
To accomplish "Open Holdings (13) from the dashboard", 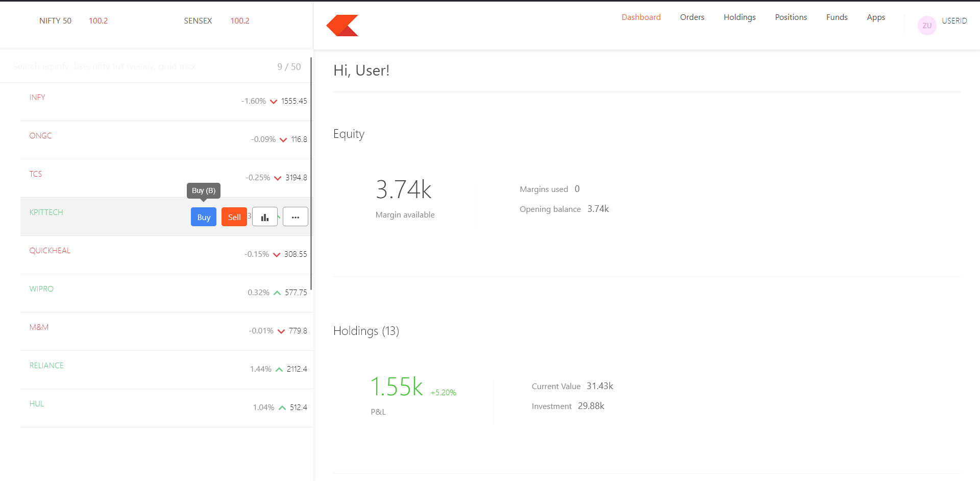I will coord(365,331).
